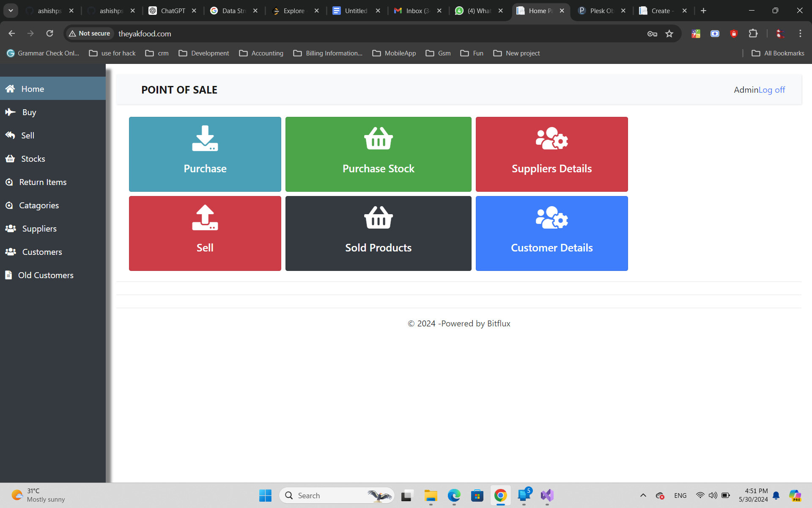The width and height of the screenshot is (812, 508).
Task: Click the bookmark star icon in address bar
Action: point(669,33)
